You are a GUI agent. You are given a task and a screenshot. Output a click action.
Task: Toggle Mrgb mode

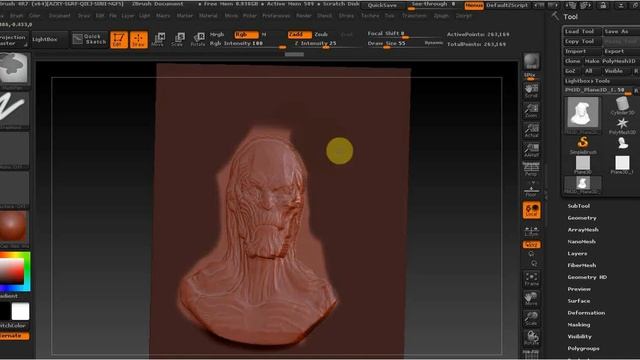click(x=217, y=35)
